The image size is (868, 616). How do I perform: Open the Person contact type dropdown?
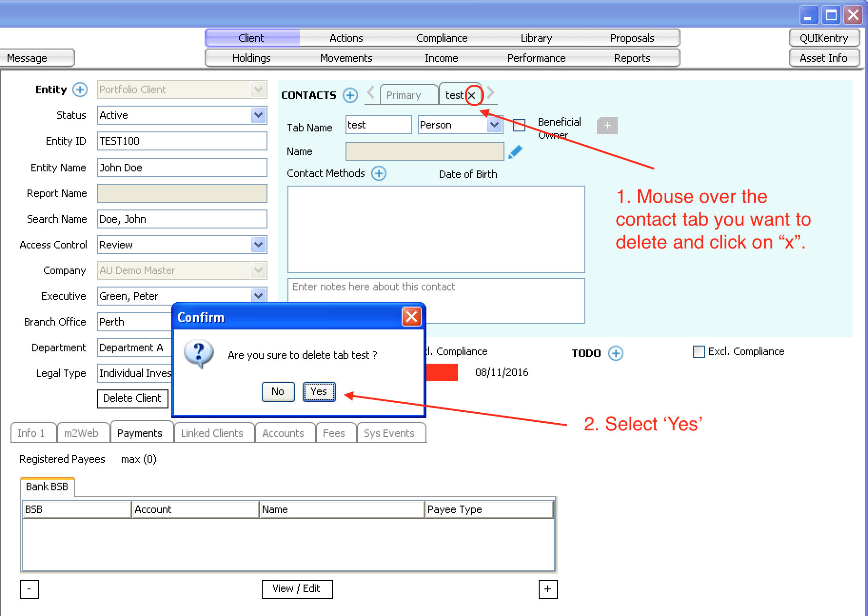(494, 125)
